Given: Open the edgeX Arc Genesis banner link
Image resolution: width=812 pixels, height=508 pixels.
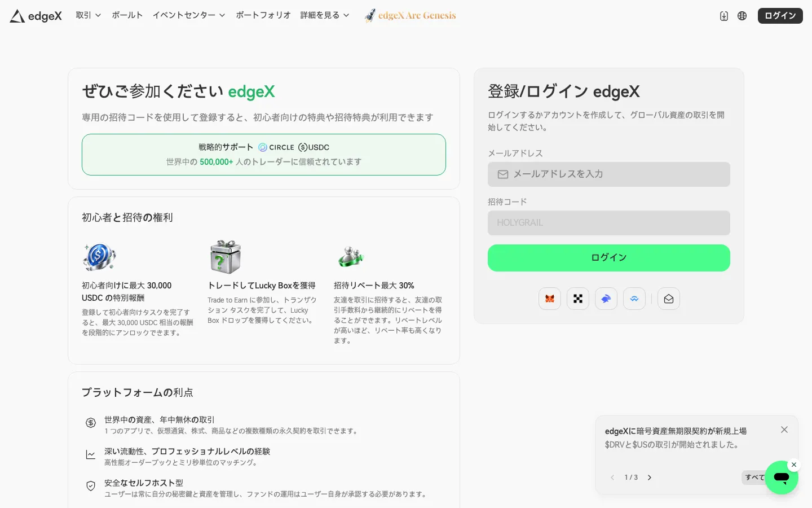Looking at the screenshot, I should coord(410,15).
